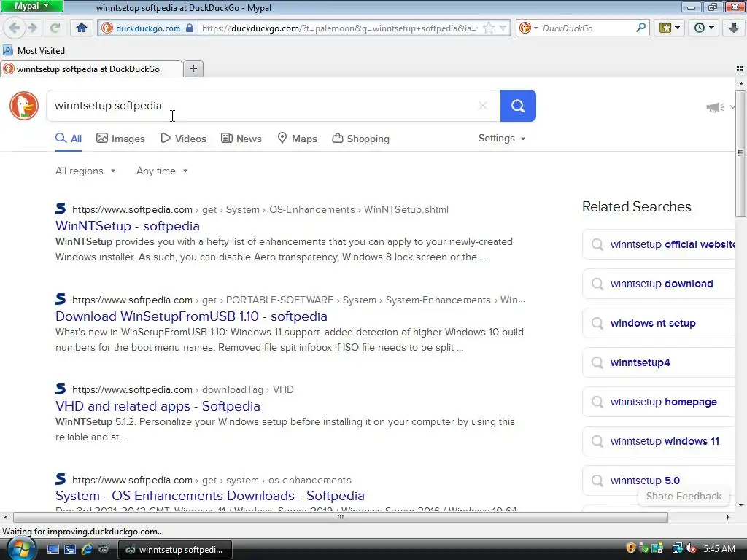The height and width of the screenshot is (560, 747).
Task: Clear the search query with the X
Action: click(483, 106)
